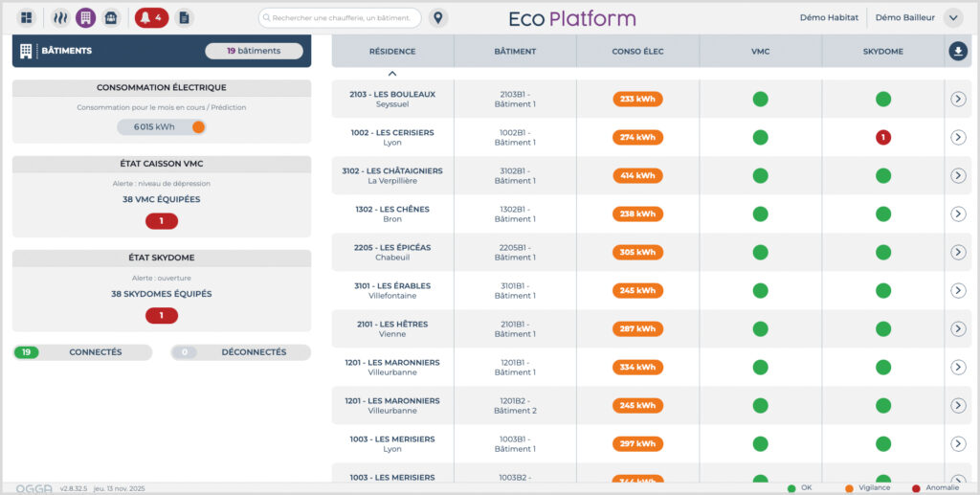
Task: Expand the Démo Bailleur account dropdown
Action: pos(953,18)
